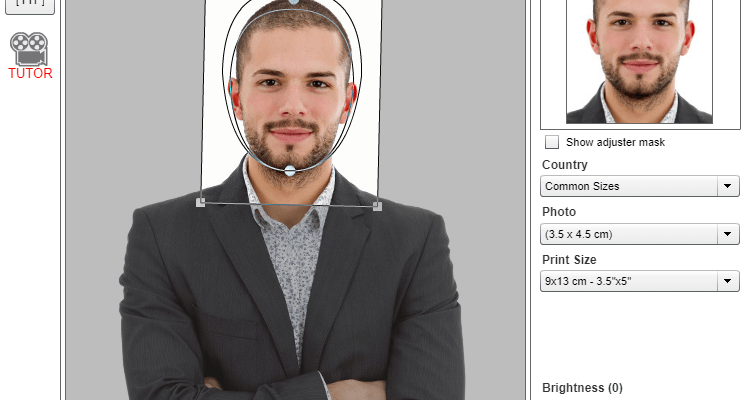Click the Brightness (0) label
The height and width of the screenshot is (400, 747).
point(582,388)
